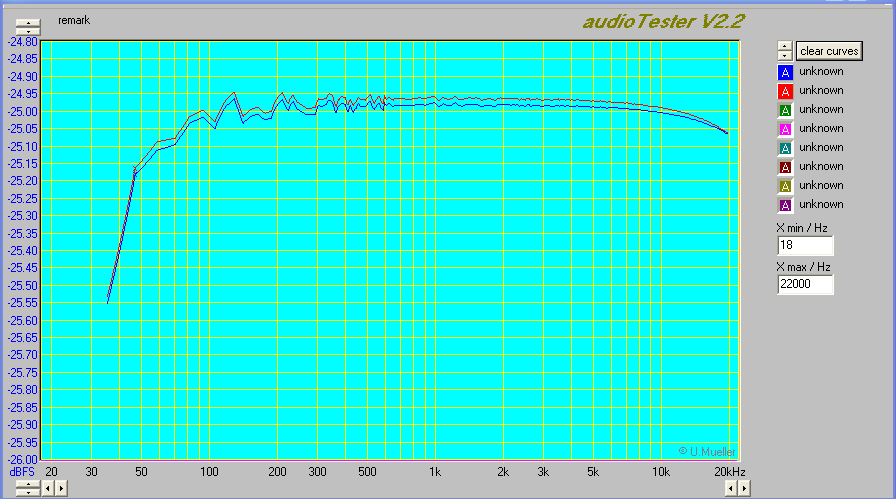Select the green curve A swatch

[785, 110]
